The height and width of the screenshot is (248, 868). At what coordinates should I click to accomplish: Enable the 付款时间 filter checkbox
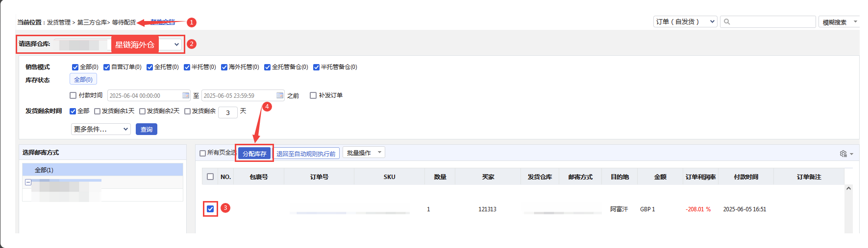73,95
